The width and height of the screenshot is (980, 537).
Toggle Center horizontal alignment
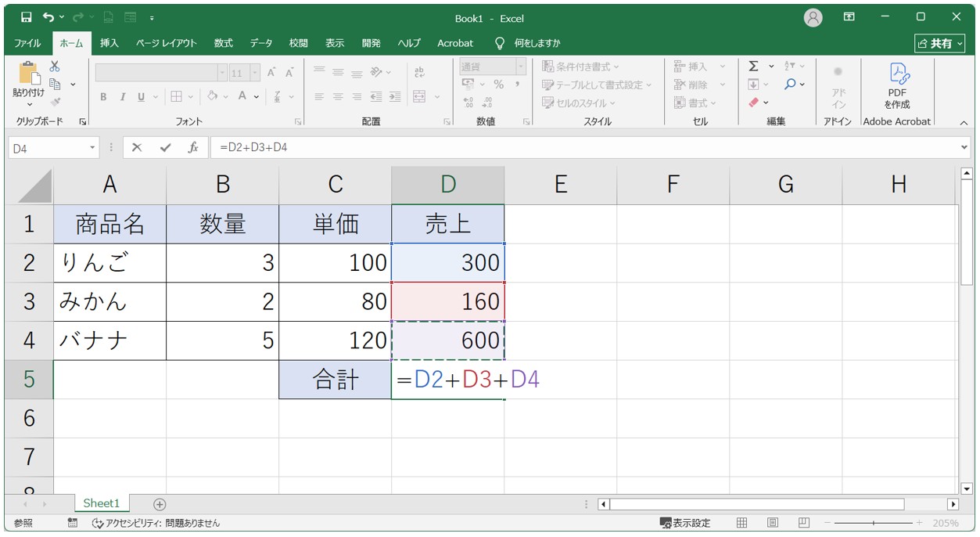click(339, 97)
